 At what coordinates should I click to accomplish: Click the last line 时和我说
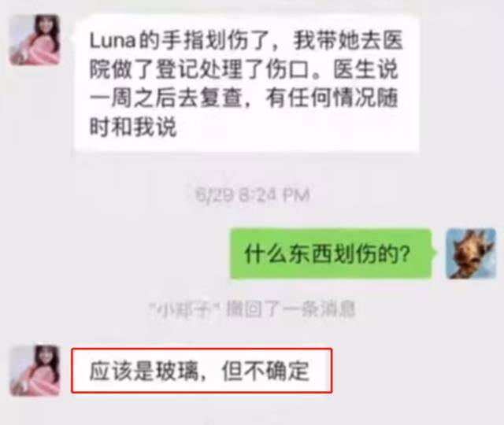coord(133,127)
